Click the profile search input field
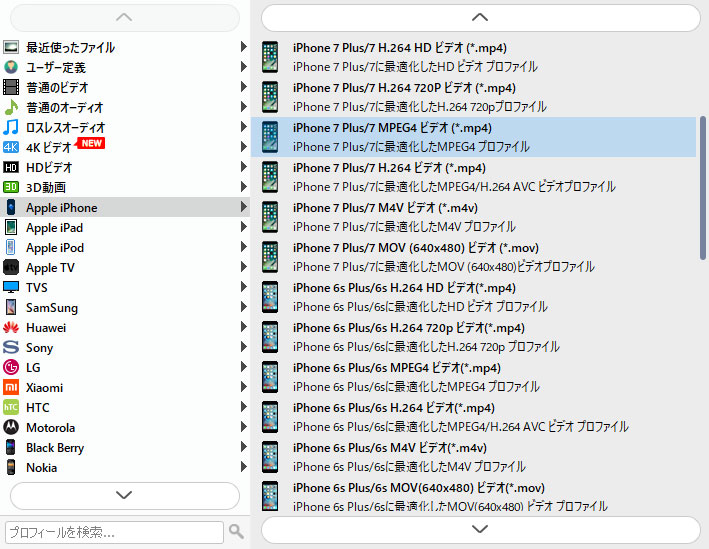Image resolution: width=709 pixels, height=549 pixels. click(x=114, y=532)
